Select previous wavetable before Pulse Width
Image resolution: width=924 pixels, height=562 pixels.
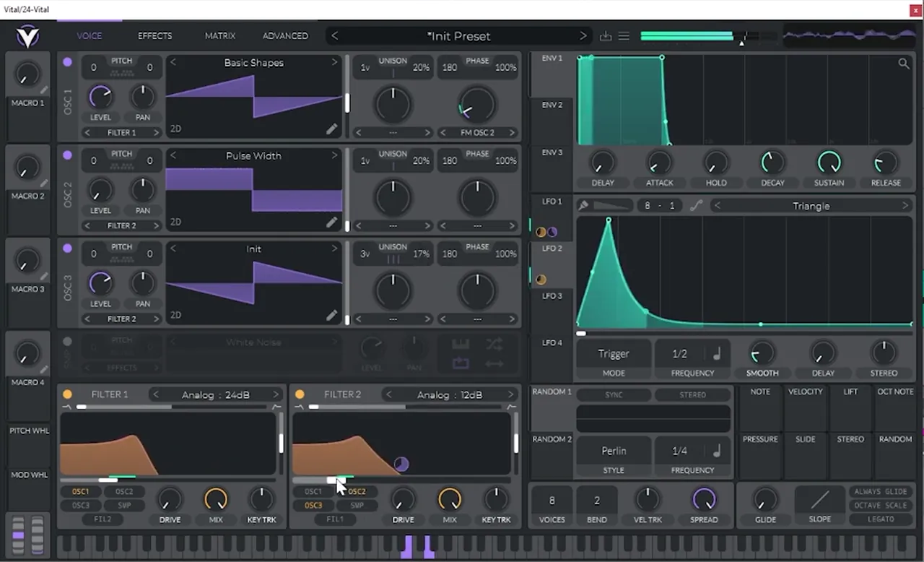pos(173,155)
